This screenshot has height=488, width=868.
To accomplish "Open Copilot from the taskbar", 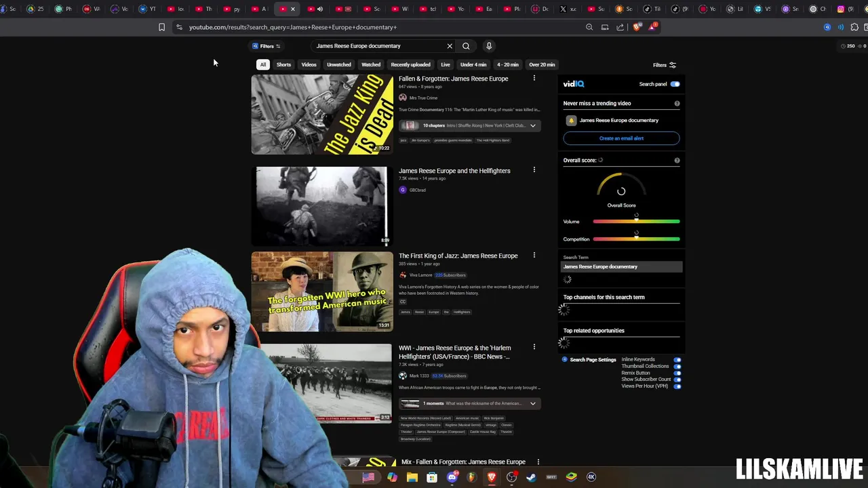I will [392, 477].
